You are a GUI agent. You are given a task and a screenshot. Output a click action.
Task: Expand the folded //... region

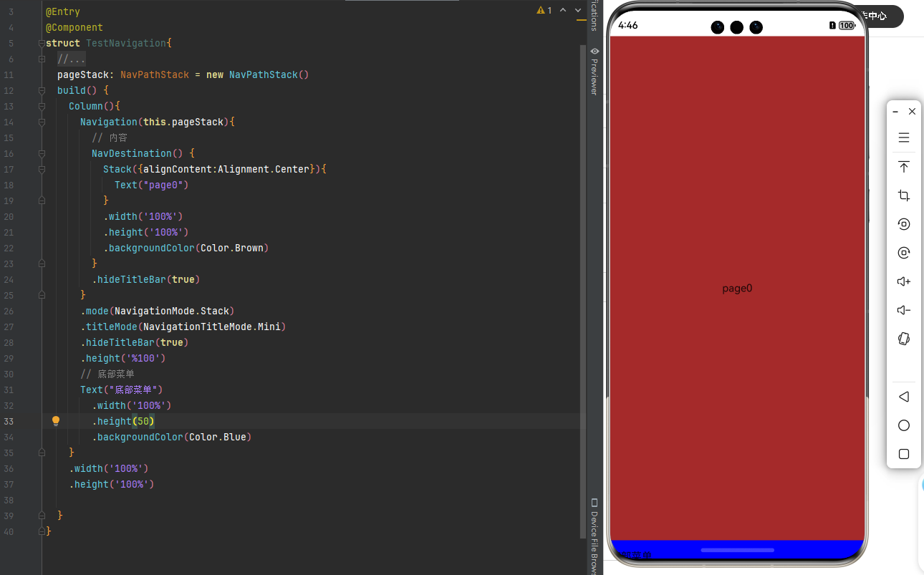click(42, 59)
